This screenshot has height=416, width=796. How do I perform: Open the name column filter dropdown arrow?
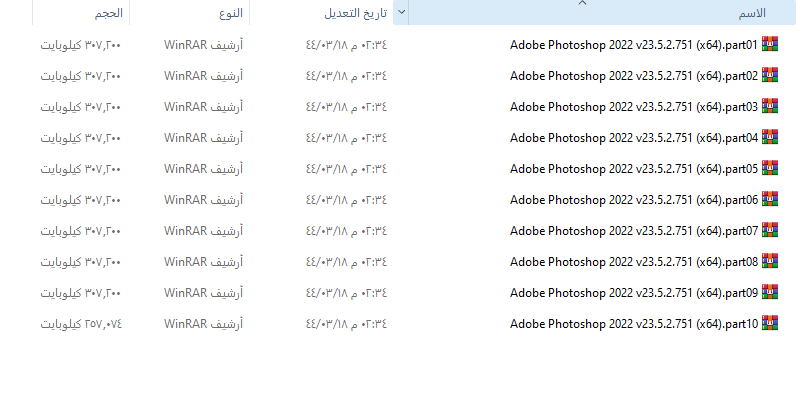(401, 12)
